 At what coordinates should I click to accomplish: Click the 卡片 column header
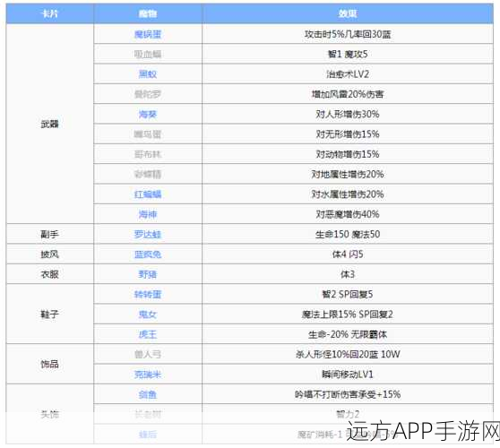pyautogui.click(x=50, y=13)
